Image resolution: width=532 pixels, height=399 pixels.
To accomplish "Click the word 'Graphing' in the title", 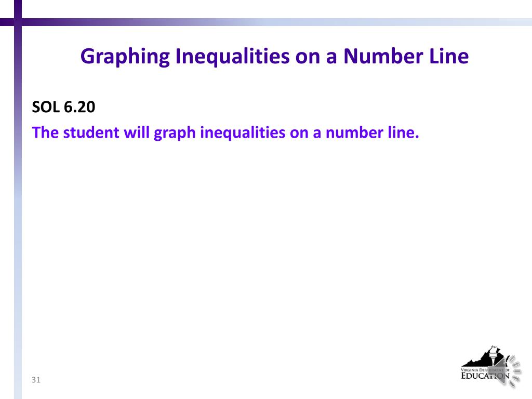I will click(125, 57).
